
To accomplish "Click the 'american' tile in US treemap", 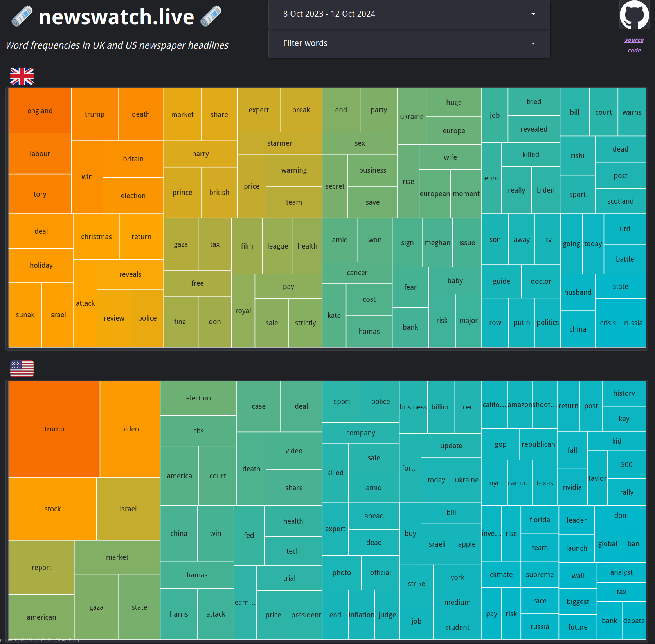I will [x=41, y=617].
